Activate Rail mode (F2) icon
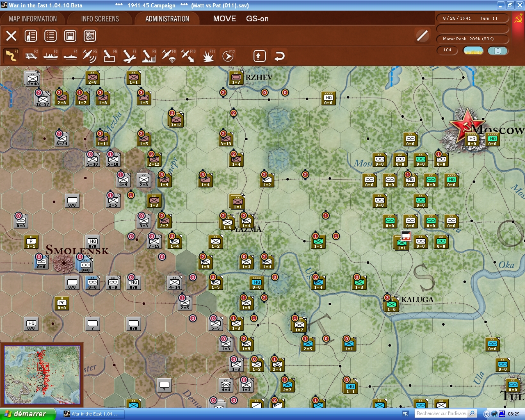Viewport: 525px width, 420px height. tap(31, 56)
